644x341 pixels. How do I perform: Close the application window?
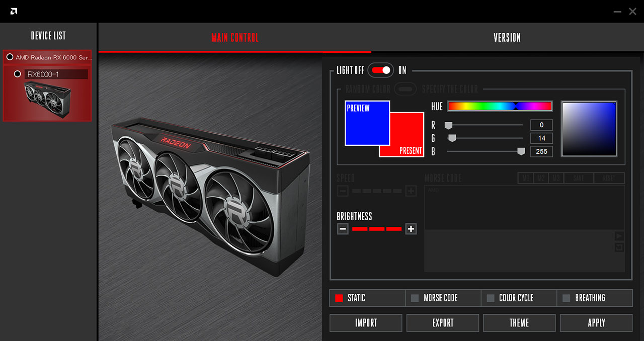633,11
